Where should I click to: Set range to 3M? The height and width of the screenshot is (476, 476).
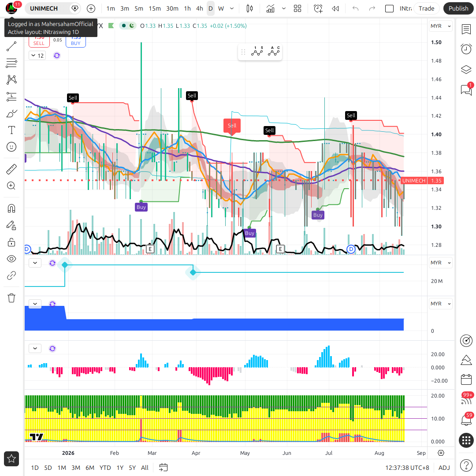point(76,468)
